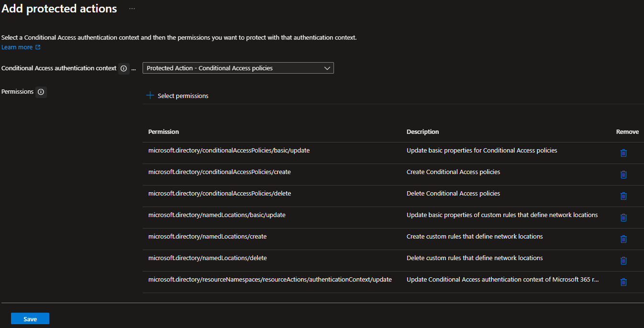
Task: Remove the conditionalAccessPolicies/delete permission
Action: pos(623,196)
